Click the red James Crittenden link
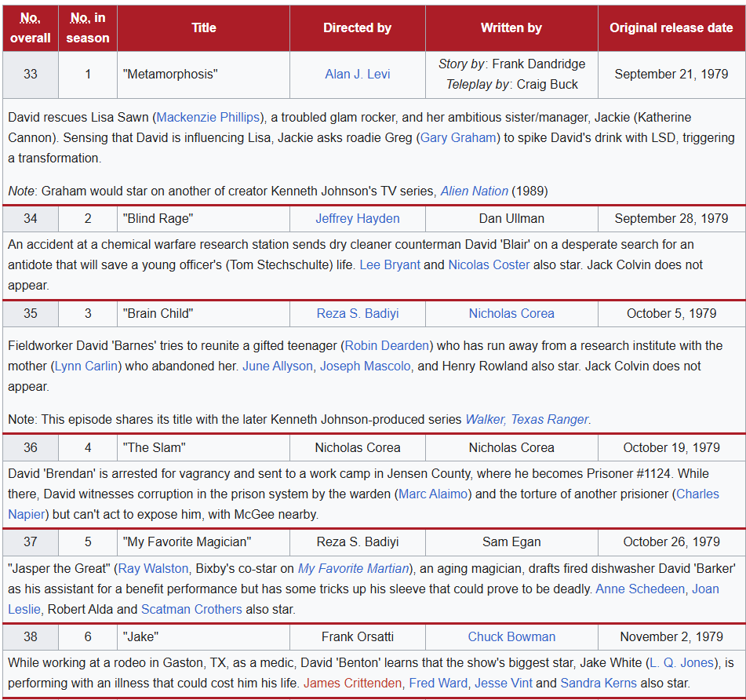The height and width of the screenshot is (700, 746). pos(352,683)
